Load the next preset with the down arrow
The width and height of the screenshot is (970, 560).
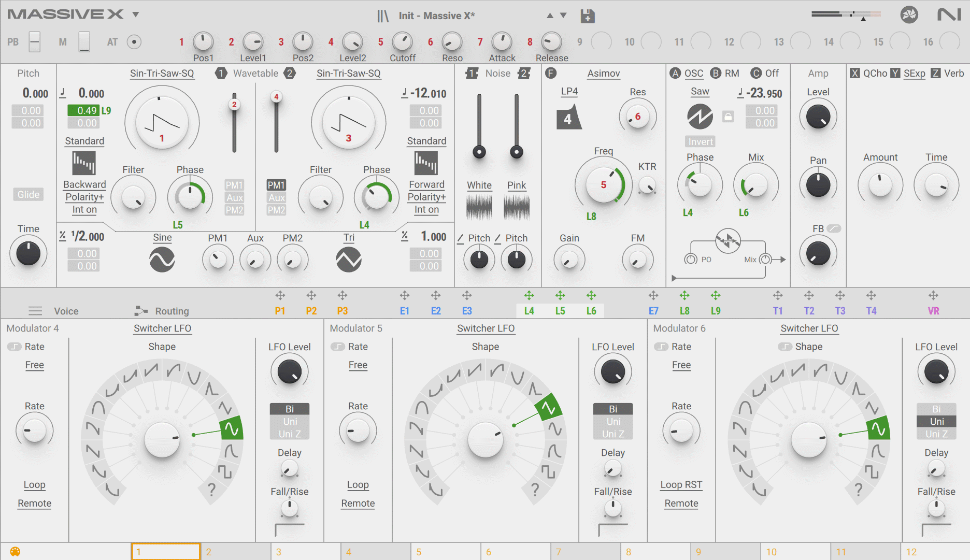[563, 16]
